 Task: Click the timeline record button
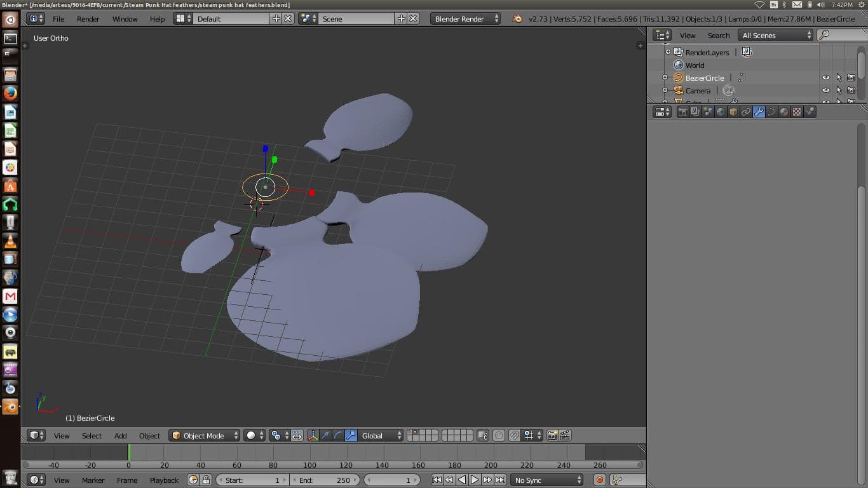click(x=599, y=480)
